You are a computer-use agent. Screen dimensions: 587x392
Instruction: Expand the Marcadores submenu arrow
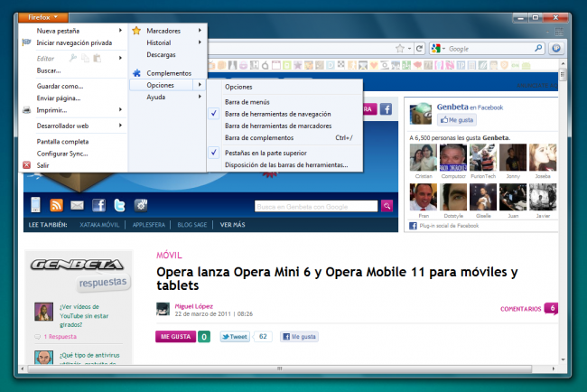(x=200, y=31)
